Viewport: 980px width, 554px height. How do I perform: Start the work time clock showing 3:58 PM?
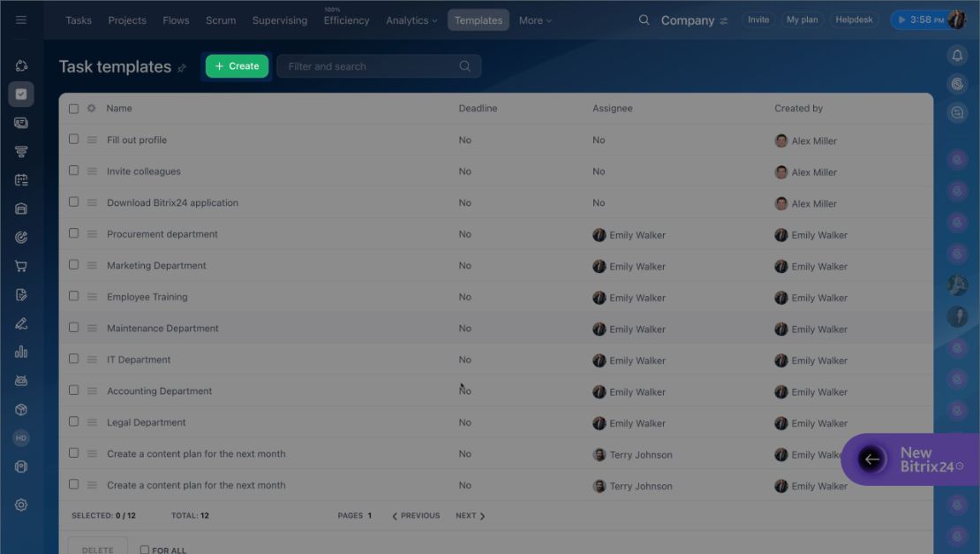(920, 20)
